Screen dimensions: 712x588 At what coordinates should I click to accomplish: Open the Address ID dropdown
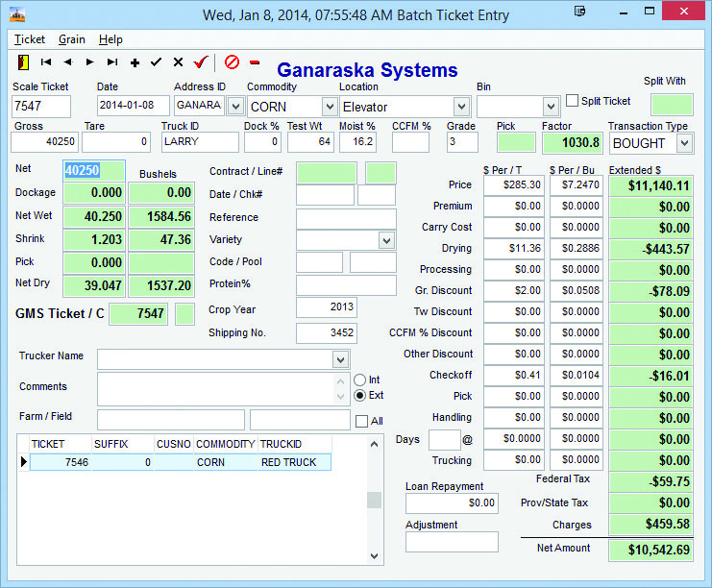point(235,107)
